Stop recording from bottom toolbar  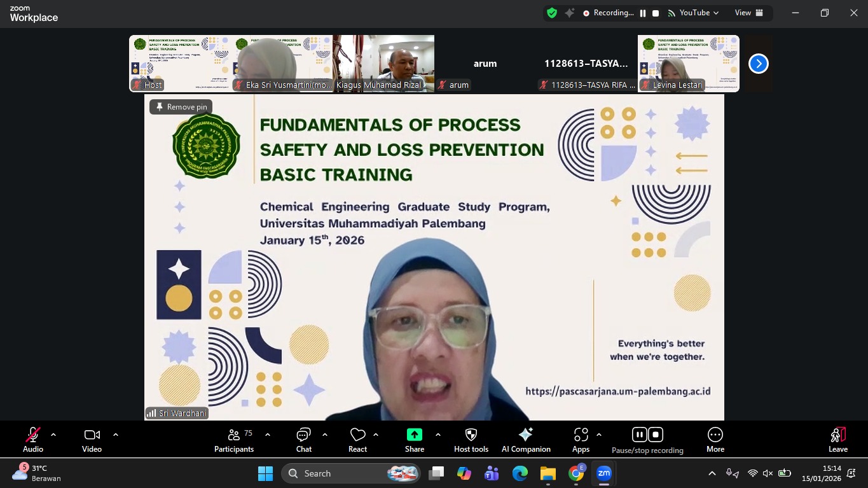click(656, 435)
